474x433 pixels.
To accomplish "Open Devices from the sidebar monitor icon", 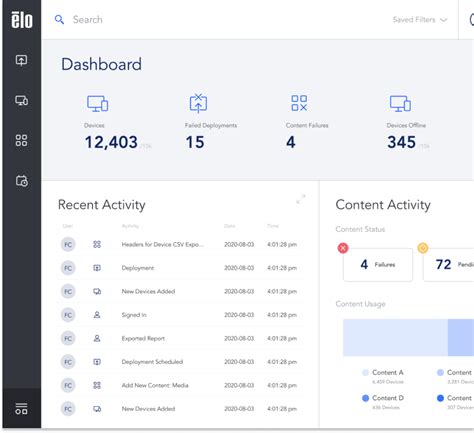I will (22, 100).
